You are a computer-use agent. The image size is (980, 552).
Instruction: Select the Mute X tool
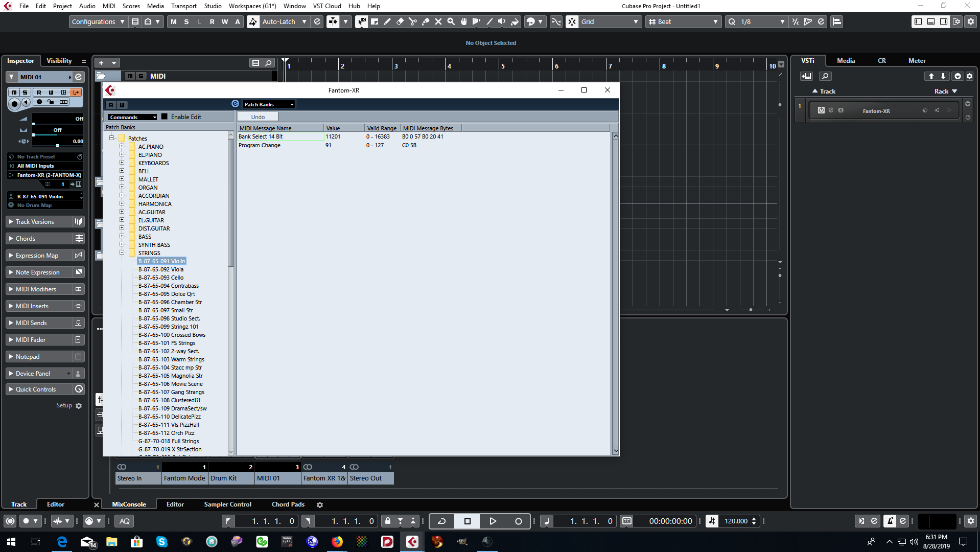[438, 21]
